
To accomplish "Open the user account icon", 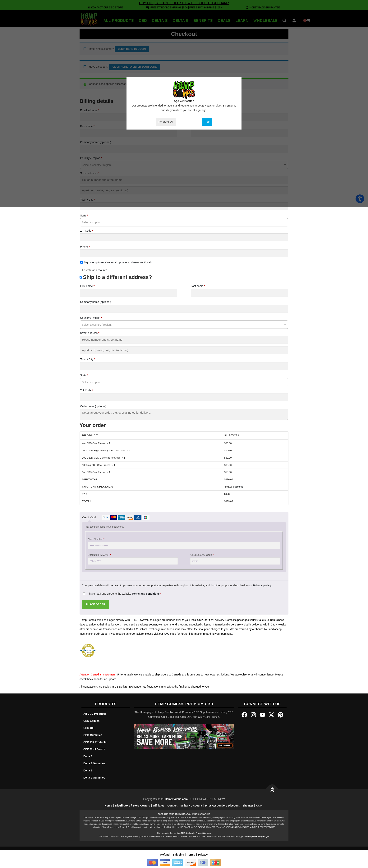I will (294, 20).
